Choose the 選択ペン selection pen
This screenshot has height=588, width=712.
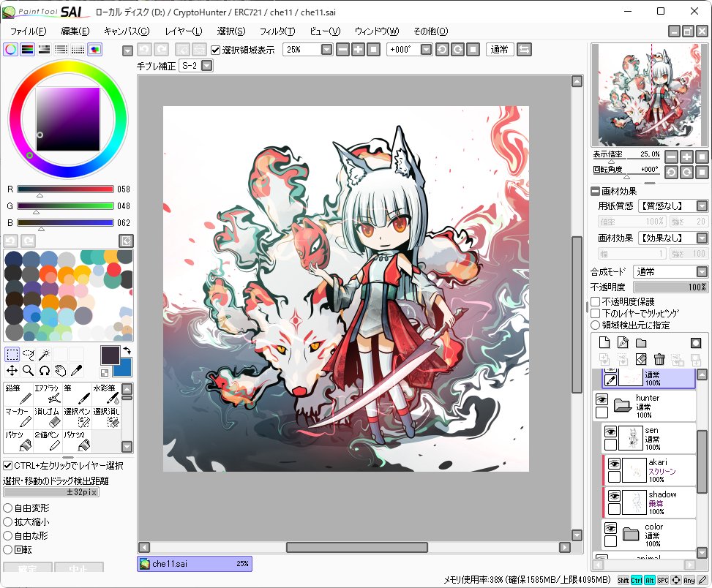click(77, 418)
